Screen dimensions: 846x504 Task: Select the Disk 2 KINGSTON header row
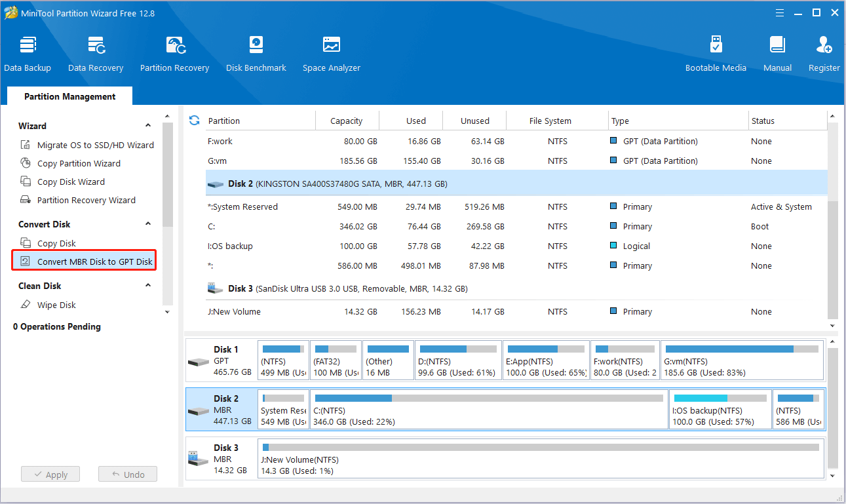tap(516, 184)
